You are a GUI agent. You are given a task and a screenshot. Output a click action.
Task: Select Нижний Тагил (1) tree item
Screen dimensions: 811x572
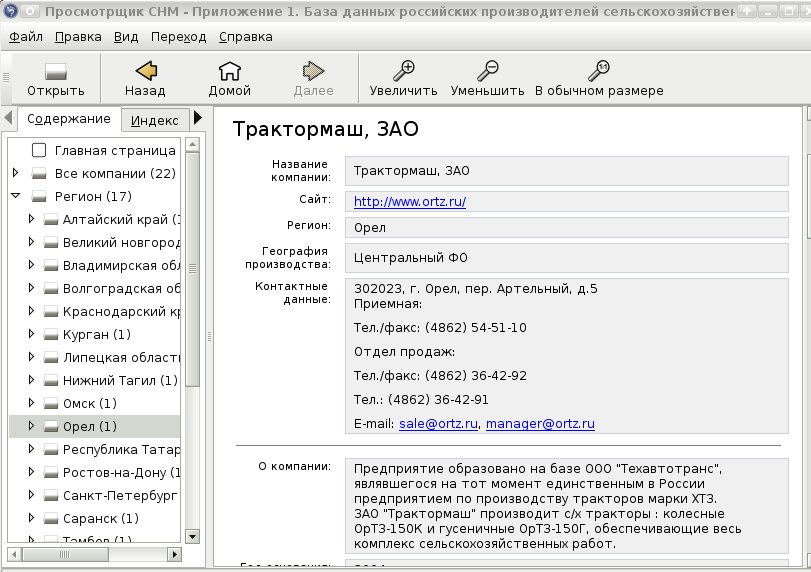120,380
